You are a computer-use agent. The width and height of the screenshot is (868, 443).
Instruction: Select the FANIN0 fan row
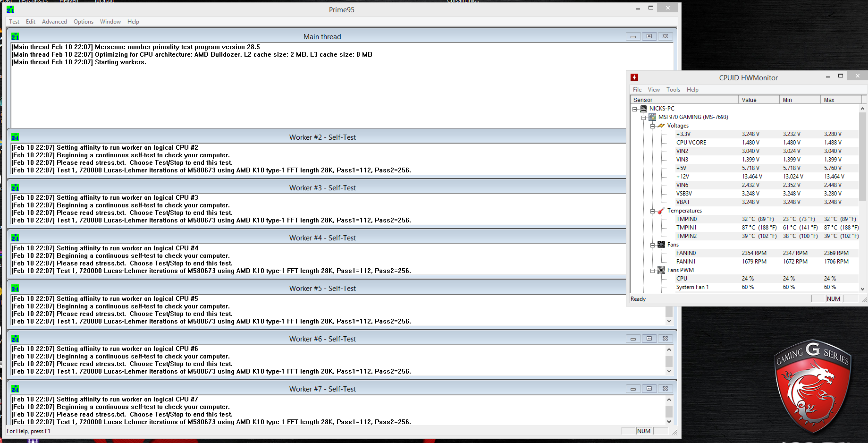point(766,253)
